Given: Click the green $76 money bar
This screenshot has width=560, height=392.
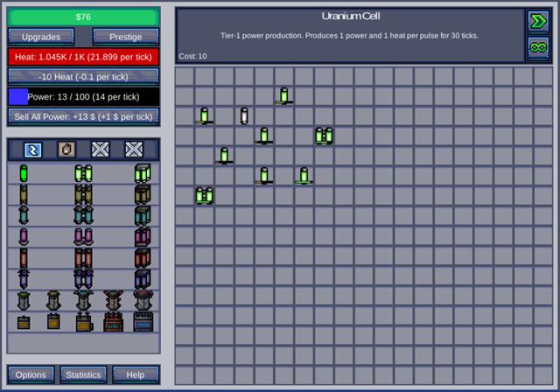Looking at the screenshot, I should pos(84,17).
